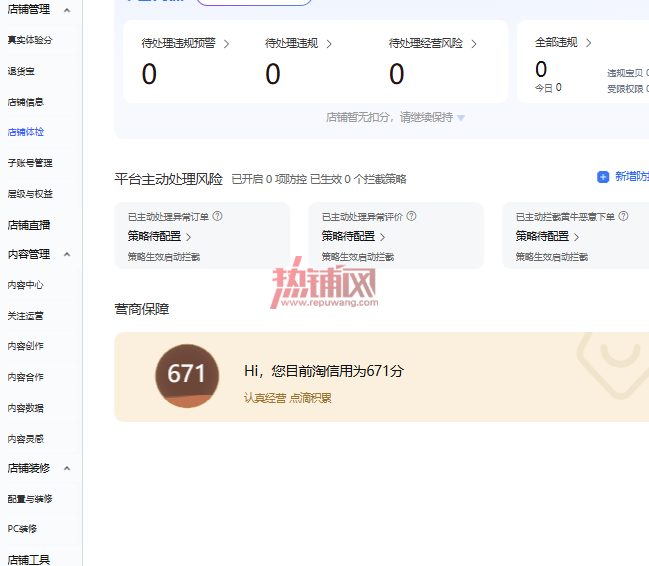This screenshot has height=566, width=649.
Task: Click the 671 credit score badge
Action: [187, 376]
